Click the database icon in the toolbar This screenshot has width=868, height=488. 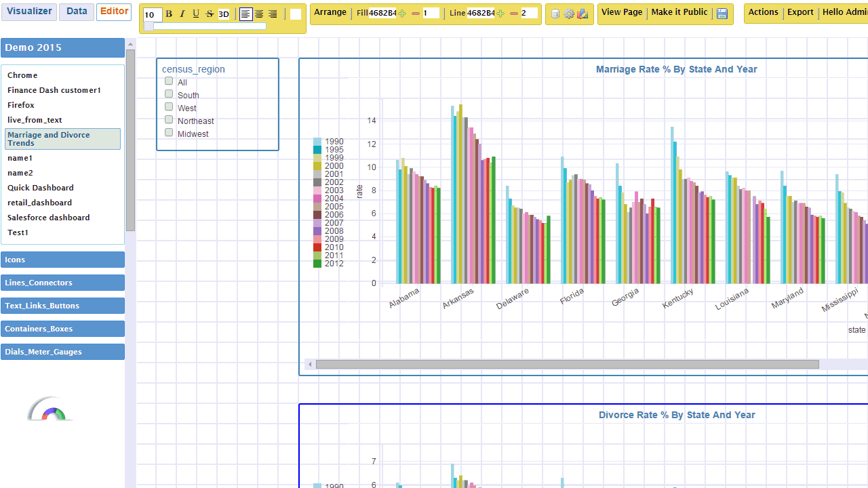point(555,14)
